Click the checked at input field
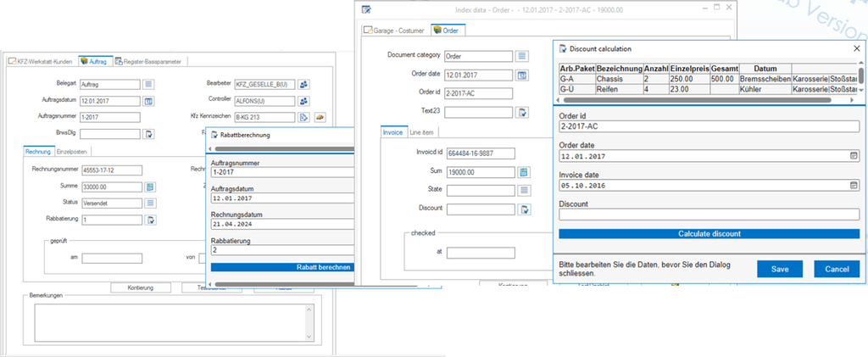Image resolution: width=868 pixels, height=357 pixels. pyautogui.click(x=481, y=253)
